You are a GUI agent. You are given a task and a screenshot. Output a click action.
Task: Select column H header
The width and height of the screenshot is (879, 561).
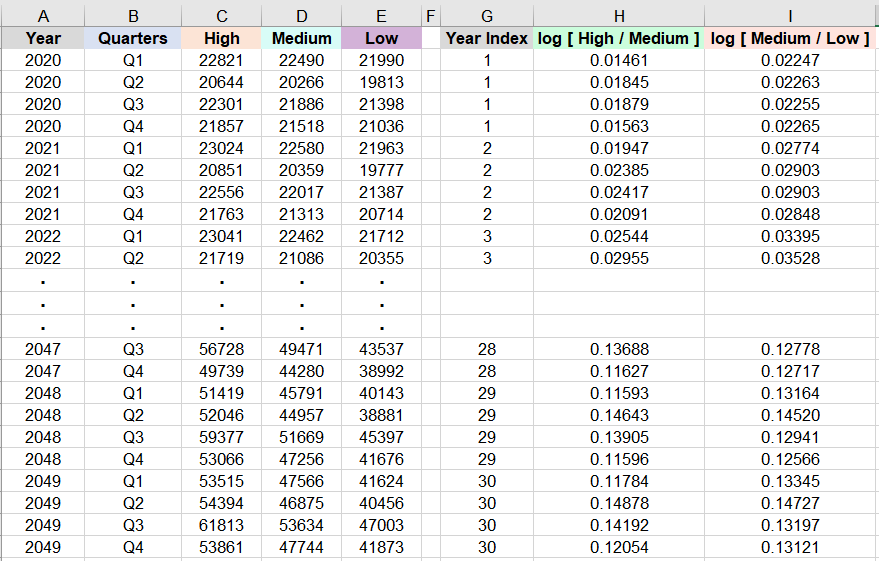coord(619,16)
